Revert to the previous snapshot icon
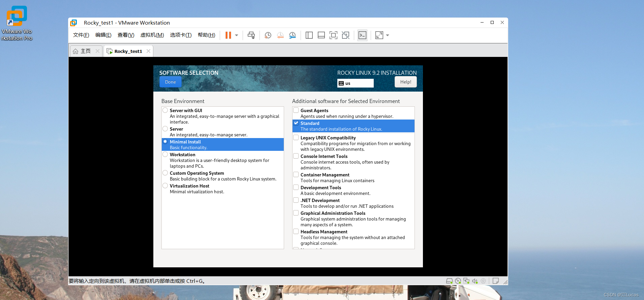Image resolution: width=644 pixels, height=300 pixels. (x=280, y=35)
